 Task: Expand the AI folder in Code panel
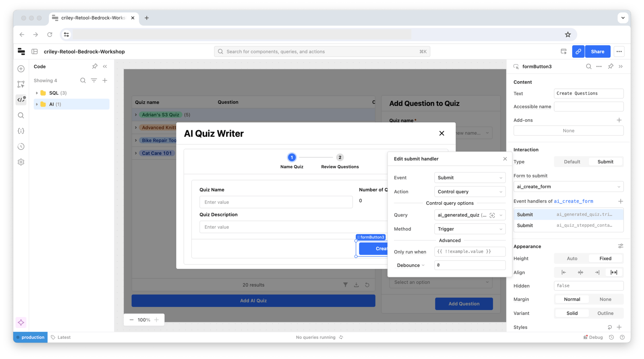point(37,104)
